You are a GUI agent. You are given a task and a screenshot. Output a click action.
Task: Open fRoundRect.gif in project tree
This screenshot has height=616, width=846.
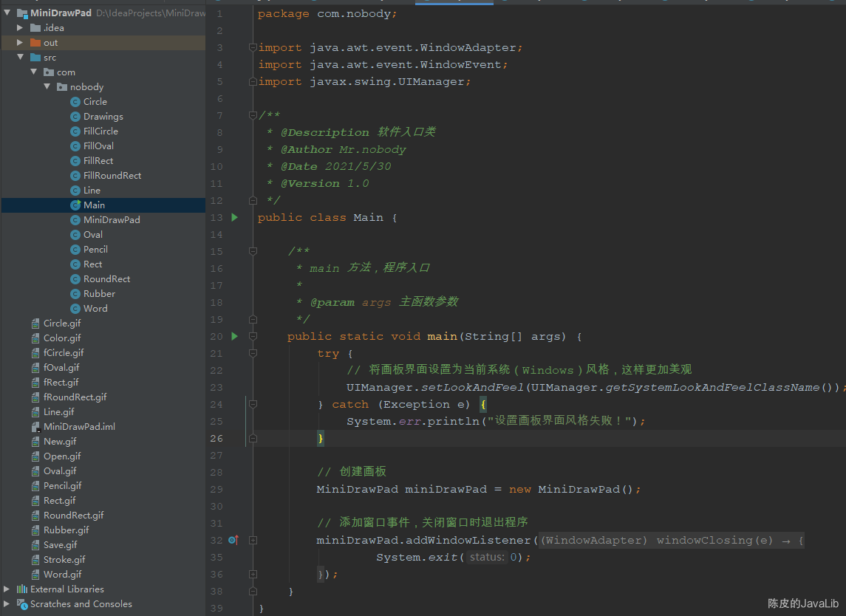click(75, 397)
